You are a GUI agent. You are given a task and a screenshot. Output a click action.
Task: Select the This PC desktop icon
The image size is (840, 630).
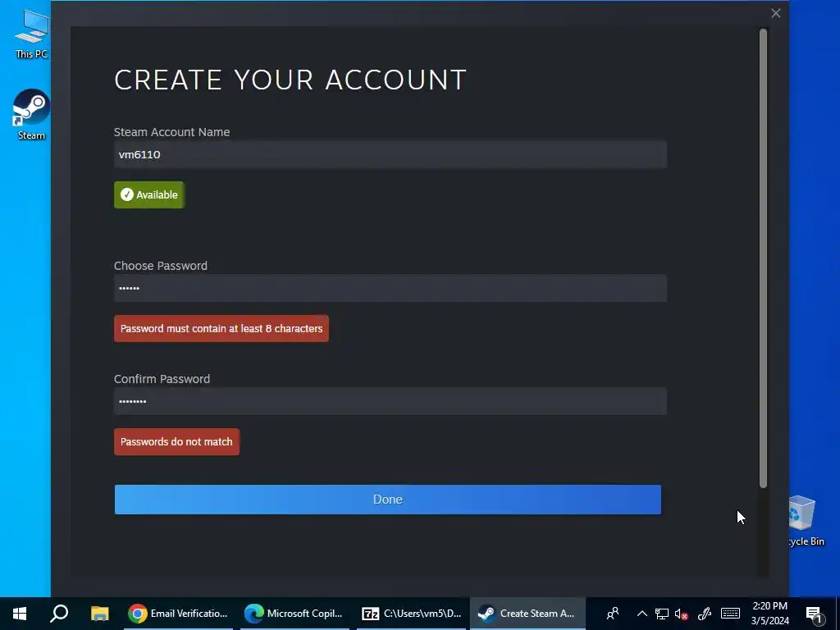tap(32, 34)
